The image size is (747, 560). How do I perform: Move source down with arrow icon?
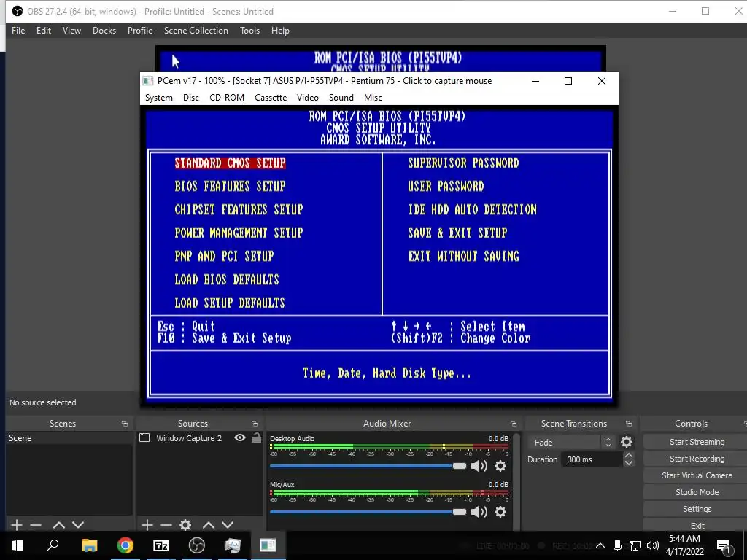point(228,525)
